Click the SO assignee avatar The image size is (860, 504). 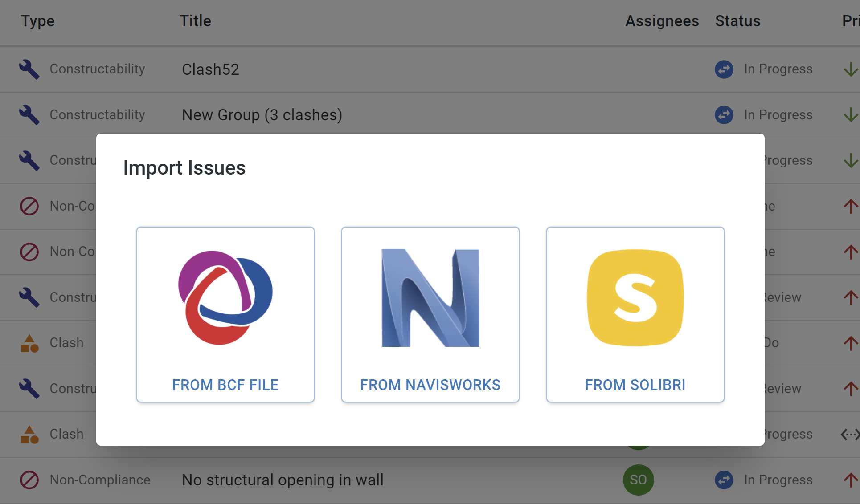click(x=638, y=480)
